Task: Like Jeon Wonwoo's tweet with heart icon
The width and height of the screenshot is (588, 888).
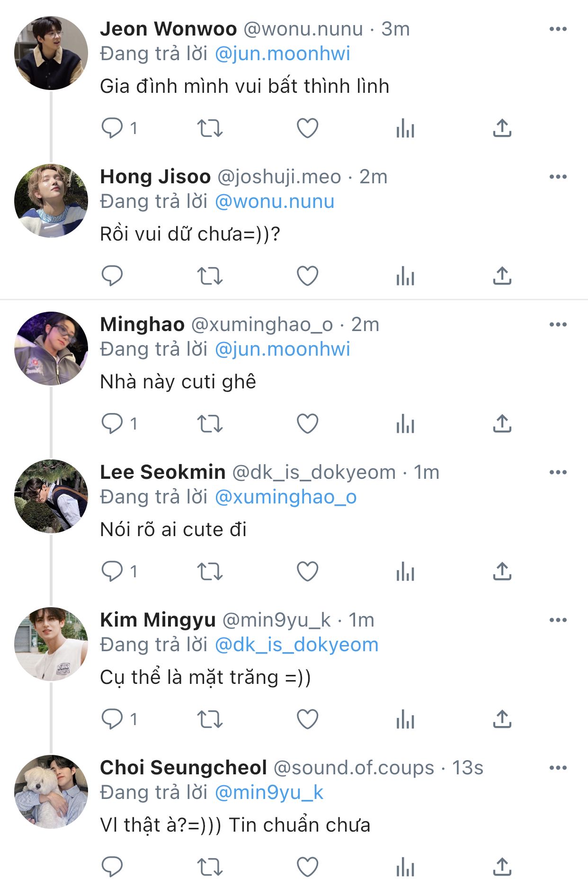Action: point(307,128)
